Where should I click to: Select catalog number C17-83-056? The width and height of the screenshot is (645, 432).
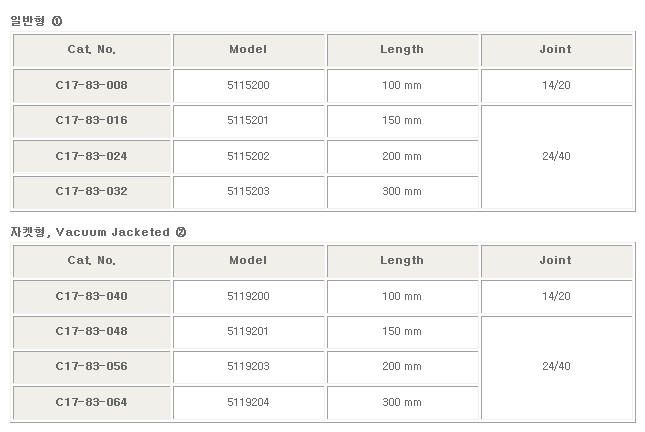[x=92, y=367]
